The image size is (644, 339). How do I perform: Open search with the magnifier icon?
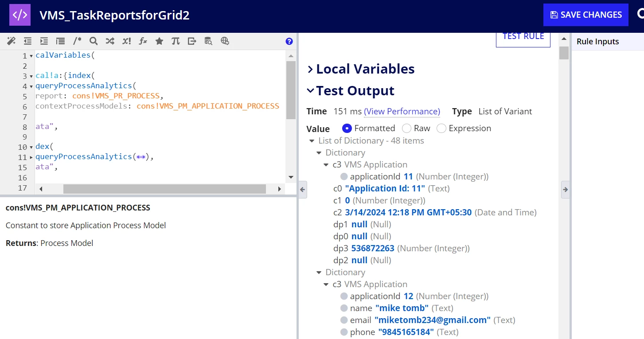point(94,41)
